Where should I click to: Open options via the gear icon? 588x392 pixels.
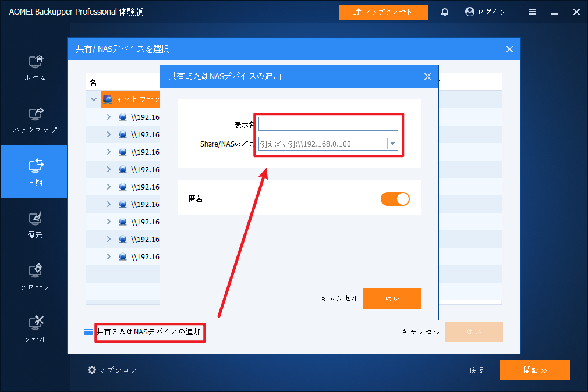pyautogui.click(x=92, y=370)
